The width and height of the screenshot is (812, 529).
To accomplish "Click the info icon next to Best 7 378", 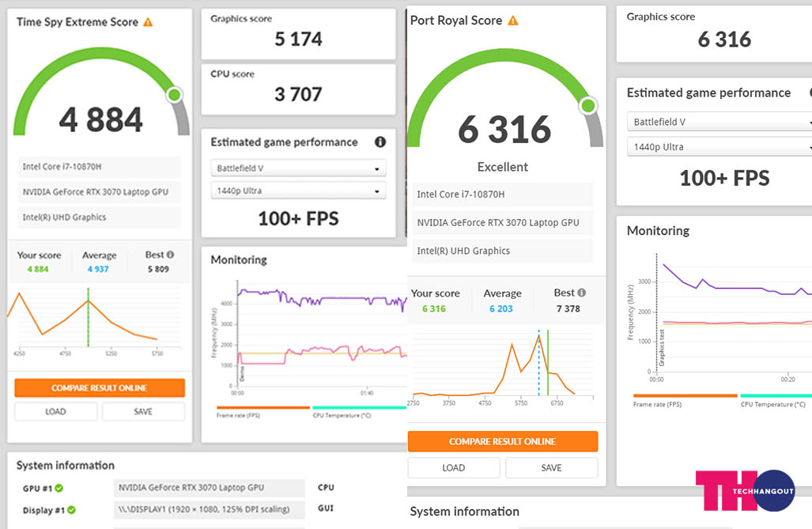I will 582,293.
